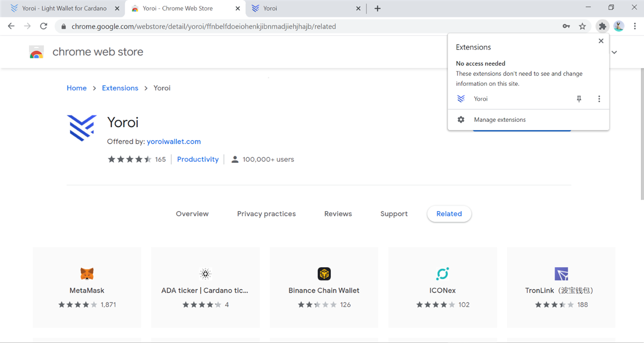Click the Yoroi extension star rating
The height and width of the screenshot is (343, 644).
point(130,159)
